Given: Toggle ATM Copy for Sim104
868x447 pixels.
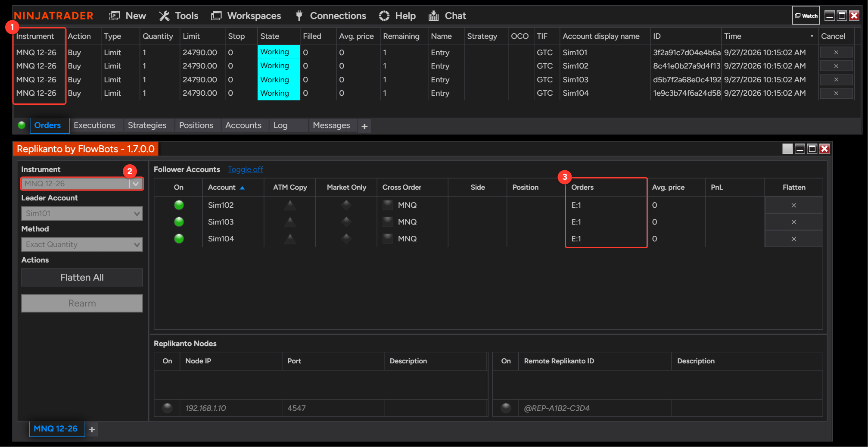Looking at the screenshot, I should pos(290,239).
